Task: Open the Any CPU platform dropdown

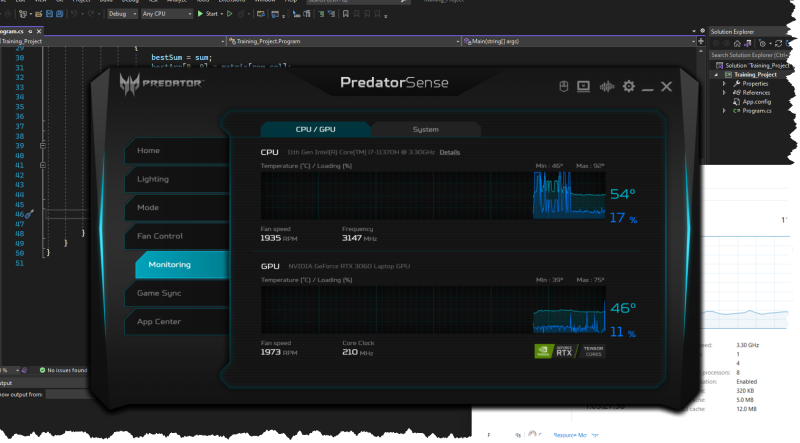Action: pyautogui.click(x=166, y=14)
